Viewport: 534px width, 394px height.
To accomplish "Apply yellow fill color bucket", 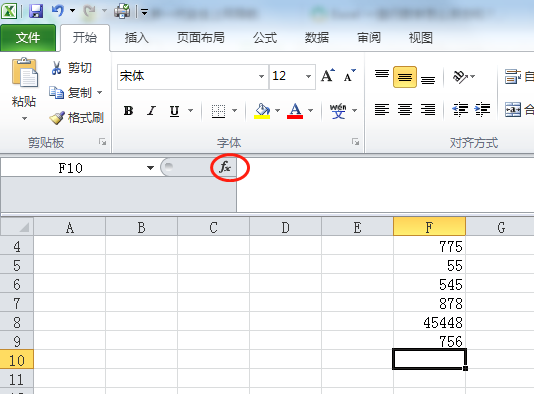I will click(x=262, y=111).
